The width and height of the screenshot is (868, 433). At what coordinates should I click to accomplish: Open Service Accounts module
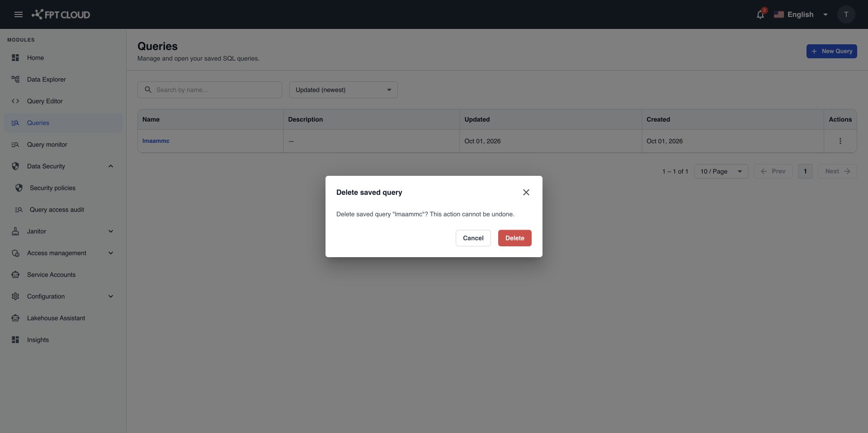coord(63,275)
